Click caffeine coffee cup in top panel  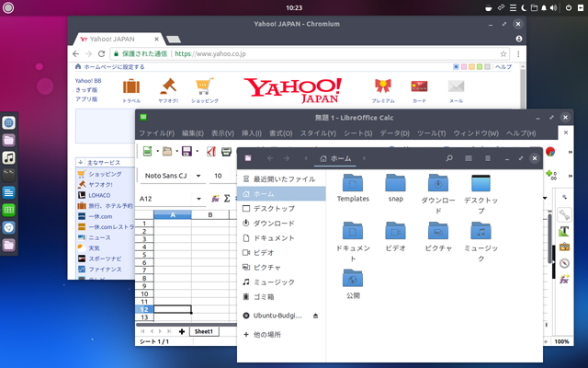[488, 8]
